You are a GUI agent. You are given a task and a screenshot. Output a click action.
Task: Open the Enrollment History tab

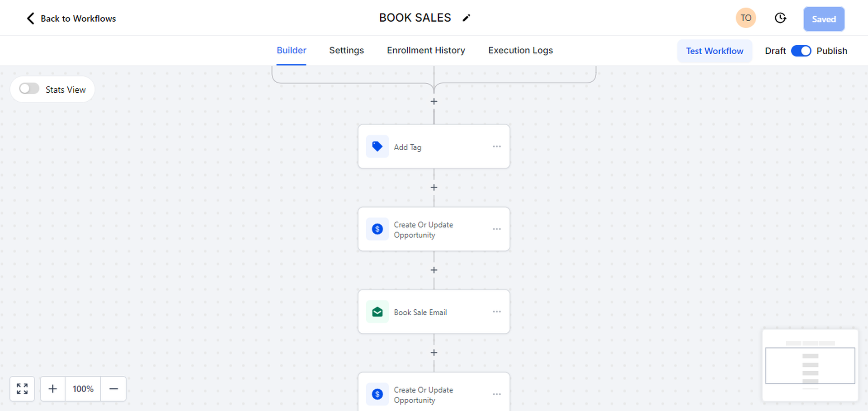(x=426, y=50)
